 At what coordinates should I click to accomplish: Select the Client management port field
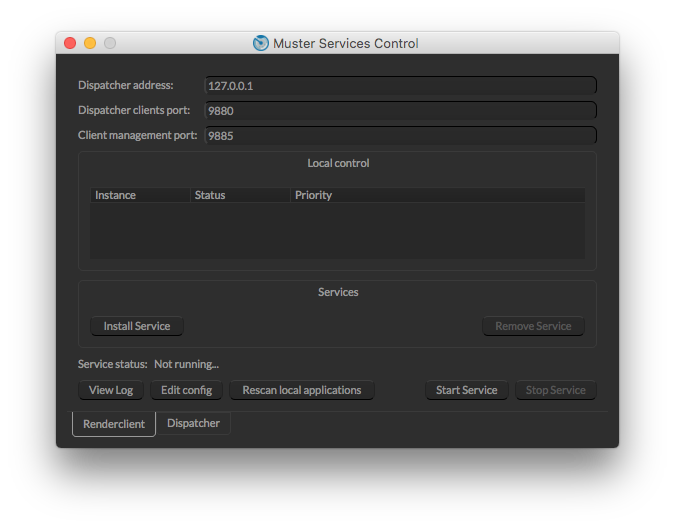(400, 135)
